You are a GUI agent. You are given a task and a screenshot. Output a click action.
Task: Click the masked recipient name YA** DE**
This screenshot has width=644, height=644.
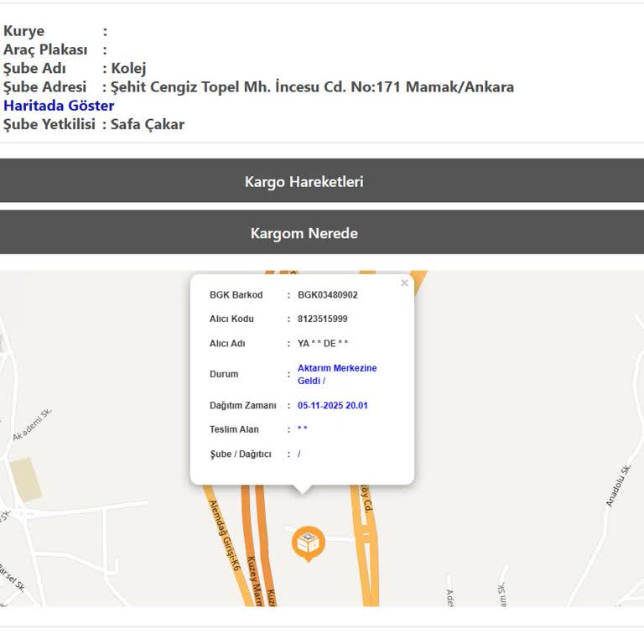322,344
